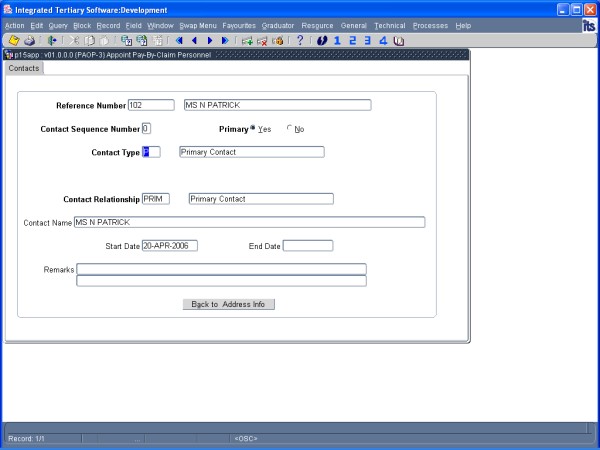The width and height of the screenshot is (600, 450).
Task: Click the Back to Address Info button
Action: pos(228,304)
